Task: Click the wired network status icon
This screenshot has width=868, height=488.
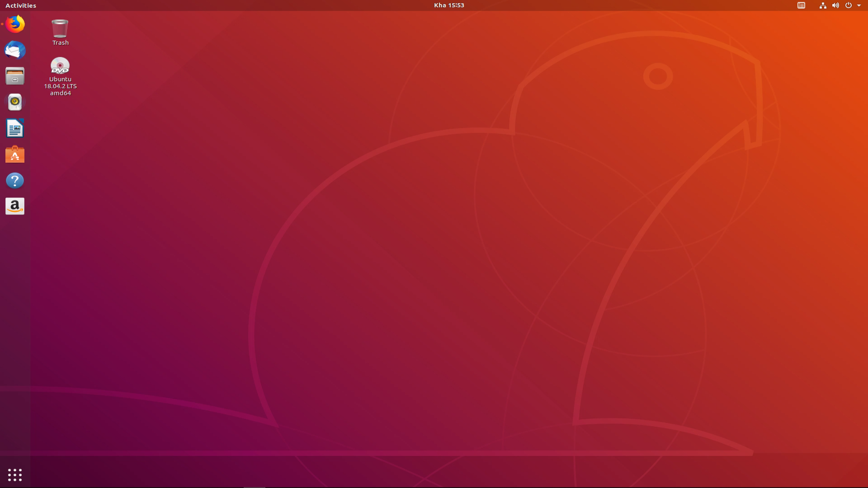Action: point(823,5)
